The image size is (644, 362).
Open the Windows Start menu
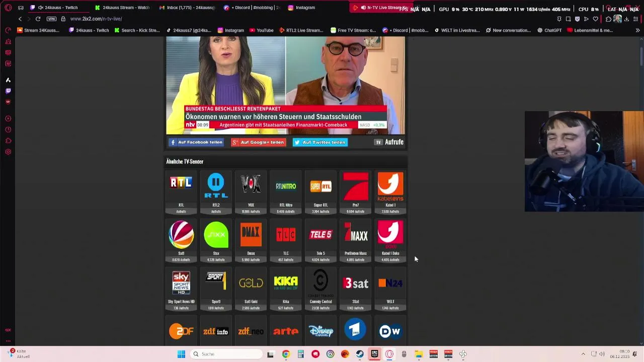point(181,354)
